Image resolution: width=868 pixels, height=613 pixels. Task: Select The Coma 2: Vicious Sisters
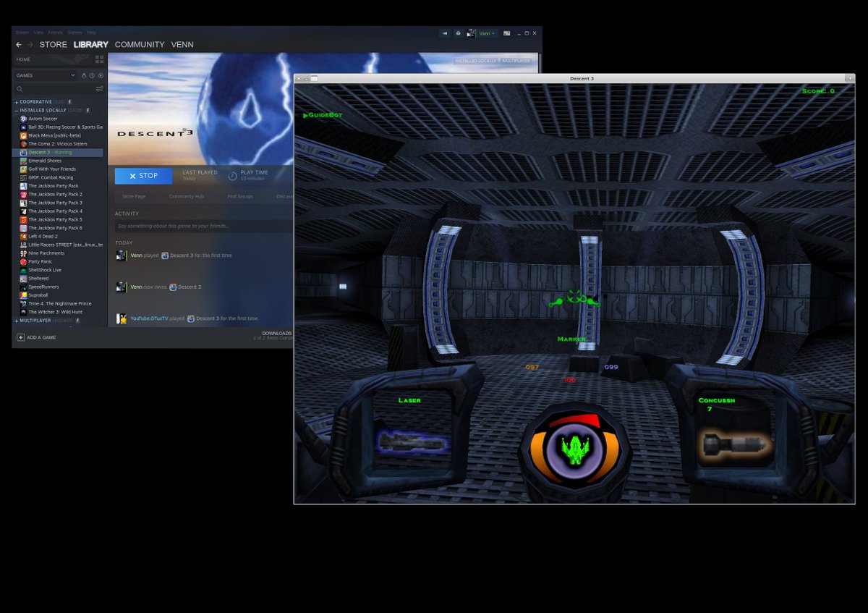59,144
